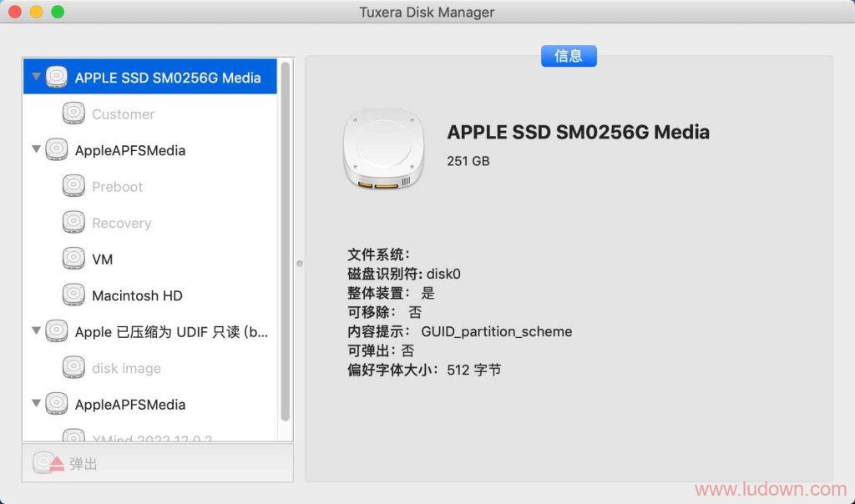Click the 可弹出 否 line
The image size is (855, 504).
[381, 350]
